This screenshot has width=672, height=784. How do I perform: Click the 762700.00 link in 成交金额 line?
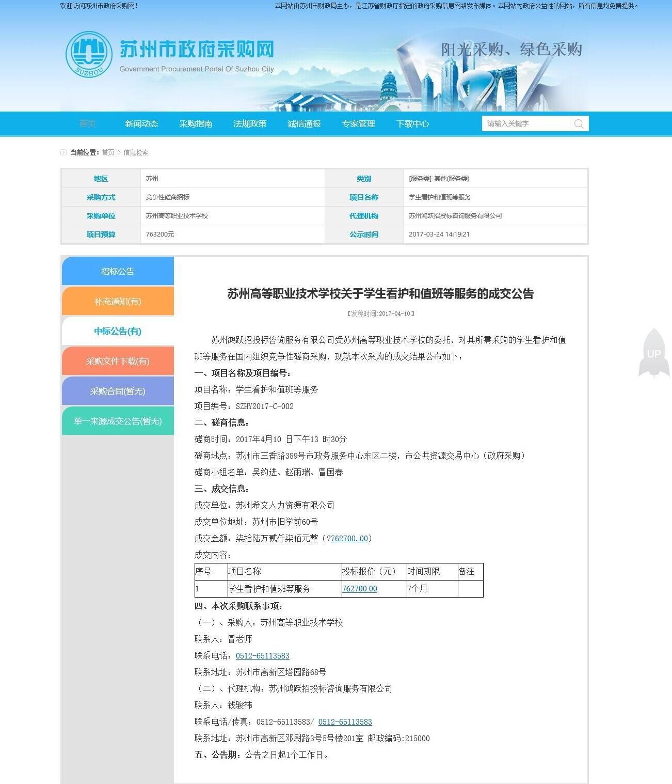coord(349,538)
